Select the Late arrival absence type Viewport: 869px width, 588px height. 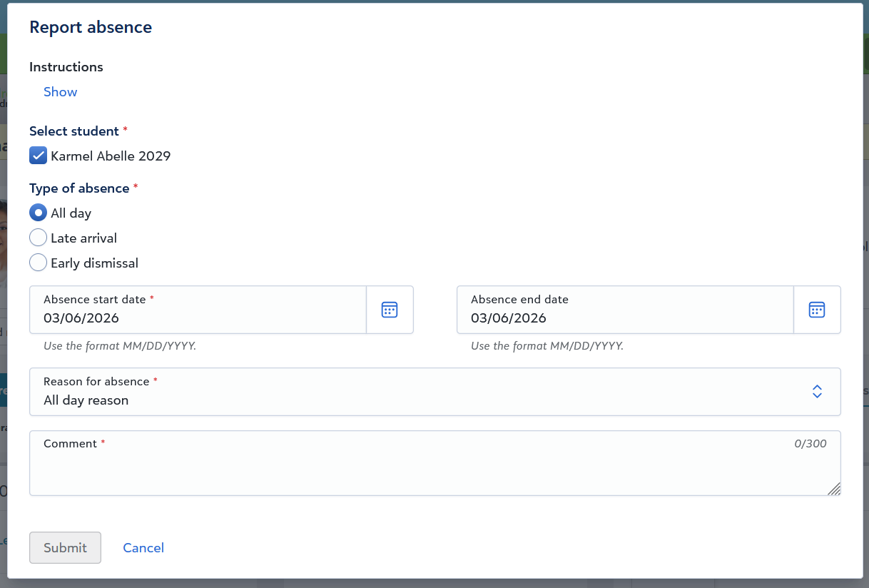[x=38, y=237]
